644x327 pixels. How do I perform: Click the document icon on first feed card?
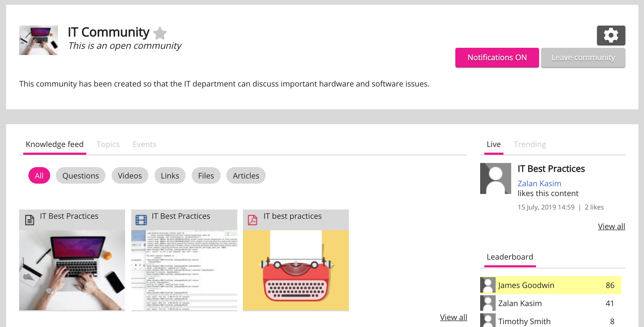tap(29, 220)
